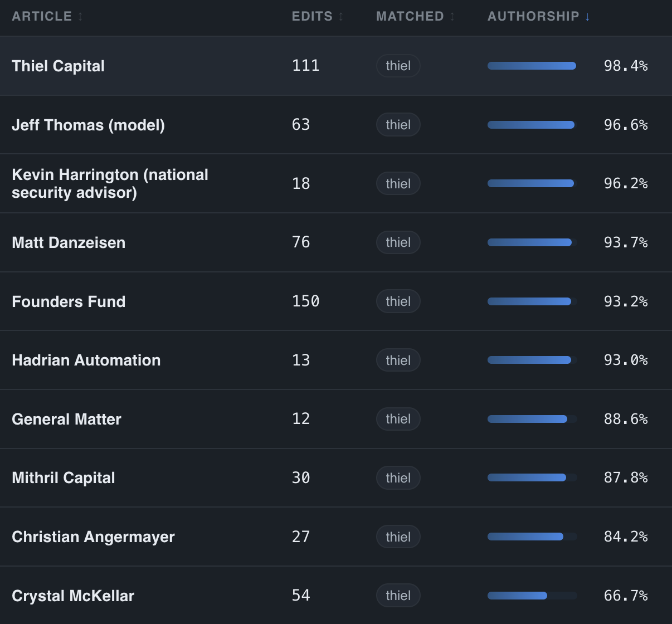The height and width of the screenshot is (624, 672).
Task: Click the 96.6% authorship value
Action: pyautogui.click(x=626, y=125)
